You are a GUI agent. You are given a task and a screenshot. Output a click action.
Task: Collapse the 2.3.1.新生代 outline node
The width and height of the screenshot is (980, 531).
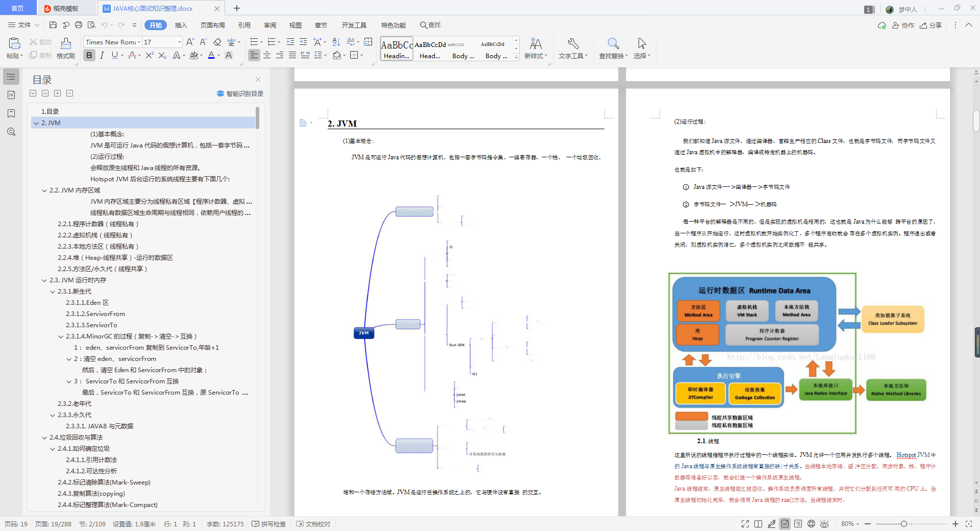(x=53, y=292)
